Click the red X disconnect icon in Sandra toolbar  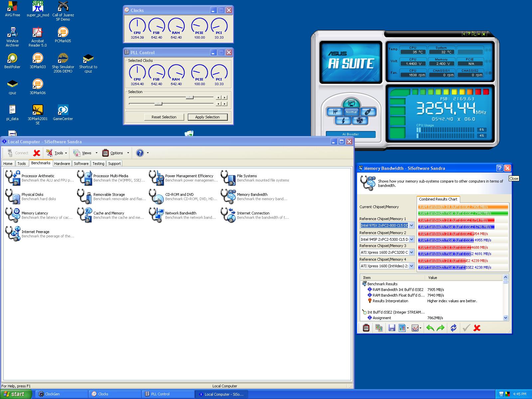37,153
